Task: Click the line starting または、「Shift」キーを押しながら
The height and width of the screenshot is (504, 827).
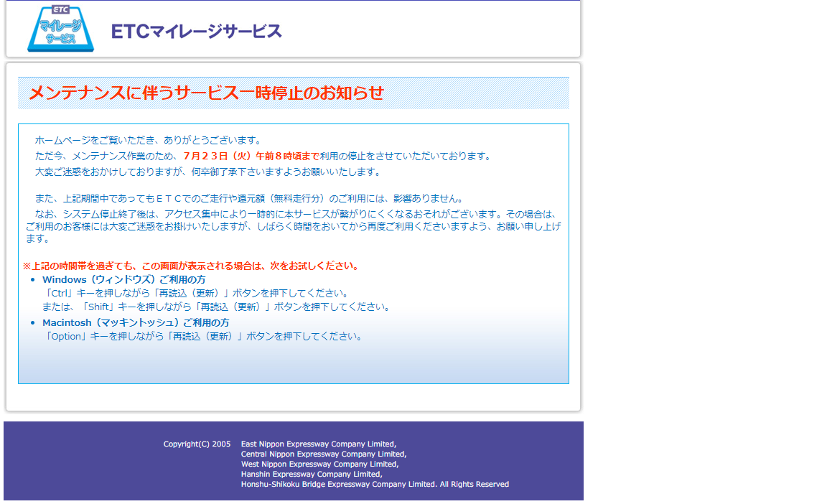Action: (217, 307)
